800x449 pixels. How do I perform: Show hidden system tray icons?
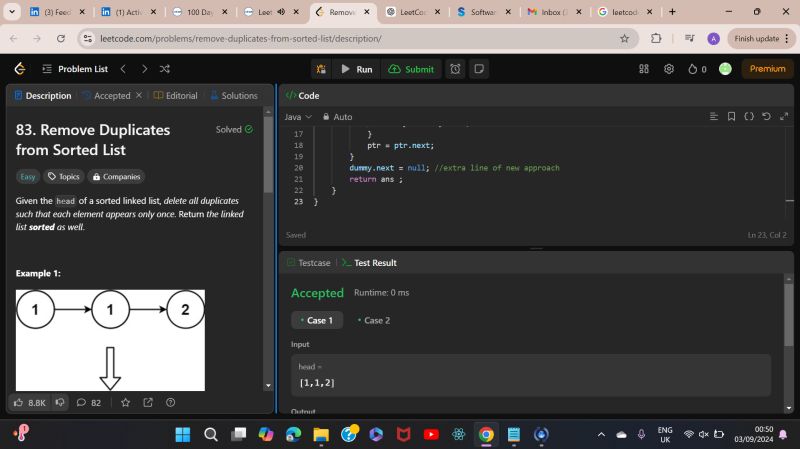pos(602,434)
